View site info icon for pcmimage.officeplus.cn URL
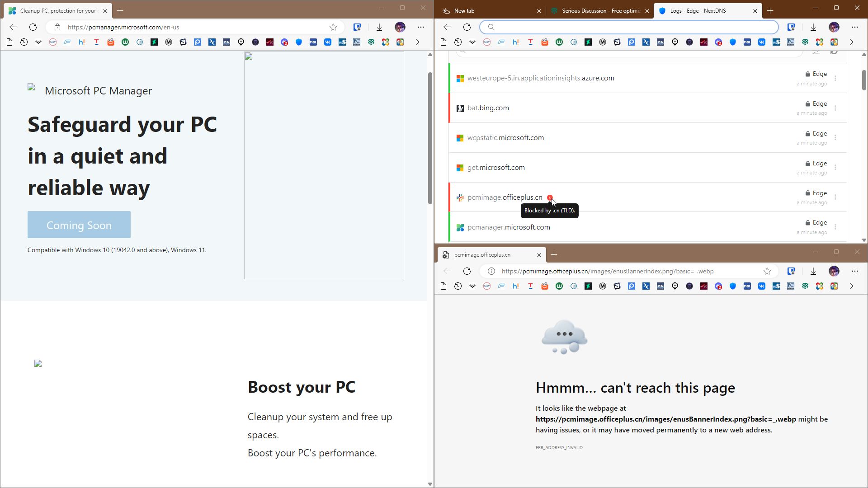 [x=491, y=271]
